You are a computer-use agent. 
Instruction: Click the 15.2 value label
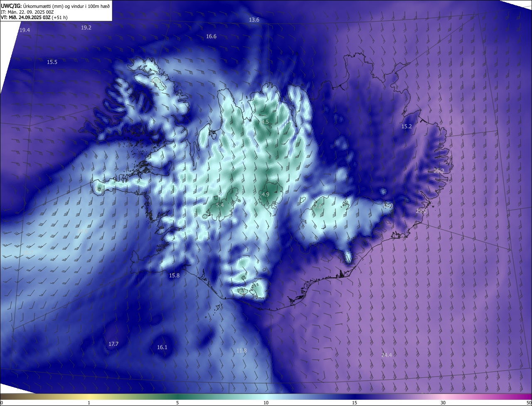(406, 127)
